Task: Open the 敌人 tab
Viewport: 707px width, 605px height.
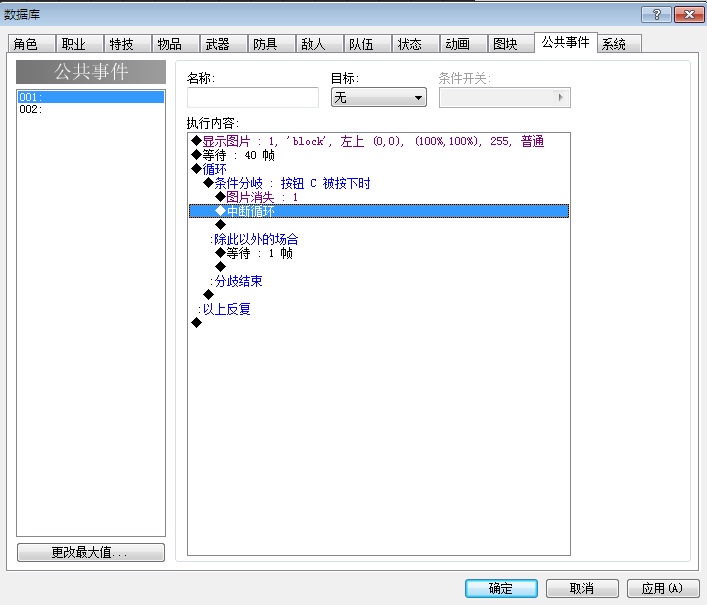Action: pyautogui.click(x=319, y=44)
